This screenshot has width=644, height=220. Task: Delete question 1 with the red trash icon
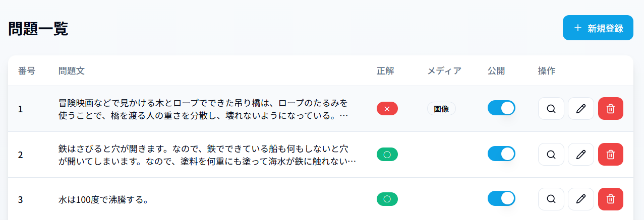click(610, 109)
